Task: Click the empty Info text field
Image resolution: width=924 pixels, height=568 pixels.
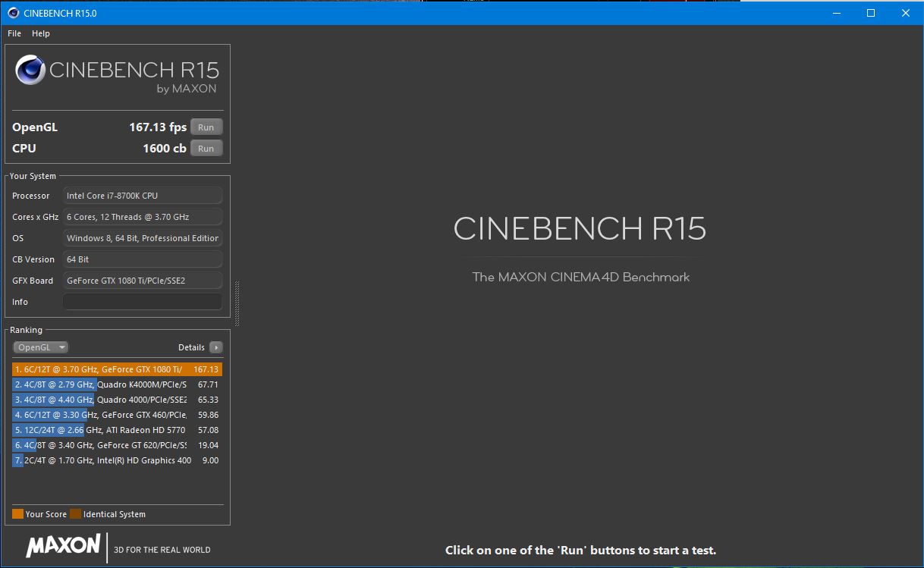Action: coord(143,302)
